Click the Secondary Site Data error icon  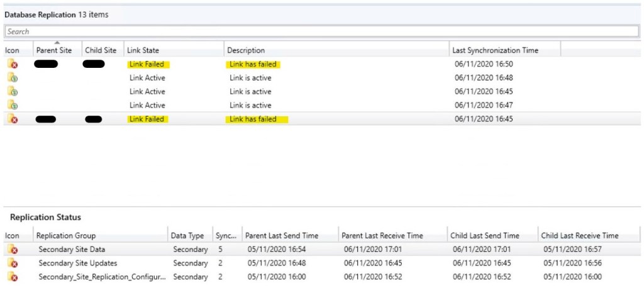[x=13, y=250]
